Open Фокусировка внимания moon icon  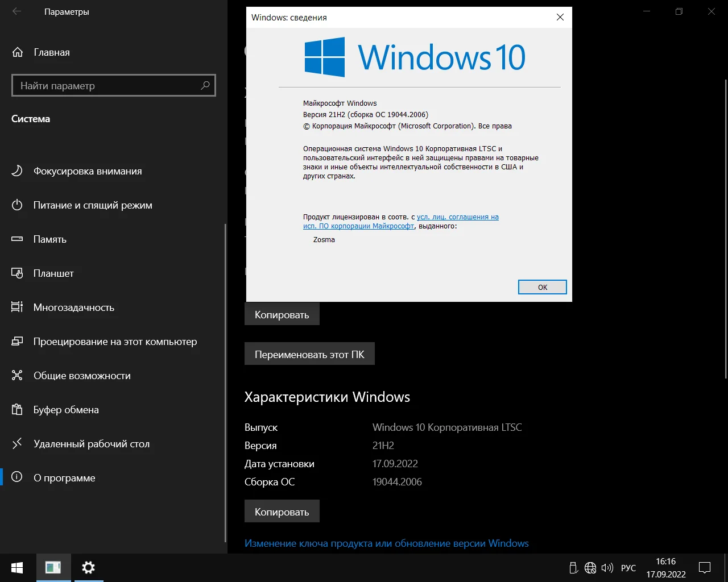pos(17,171)
